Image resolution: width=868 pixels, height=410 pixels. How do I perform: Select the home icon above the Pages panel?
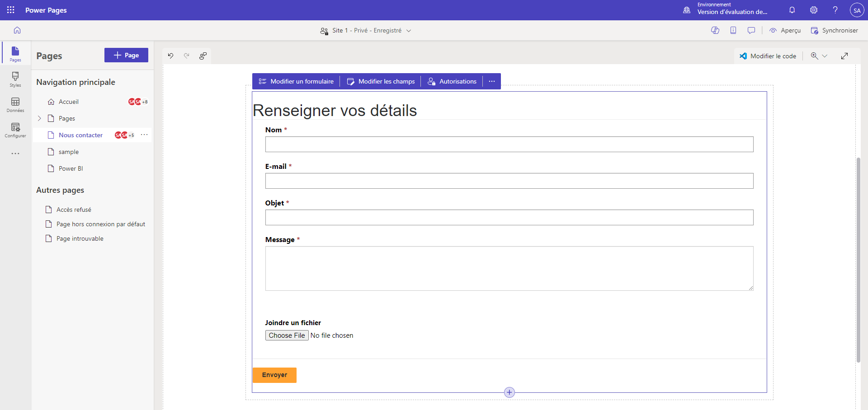[17, 30]
